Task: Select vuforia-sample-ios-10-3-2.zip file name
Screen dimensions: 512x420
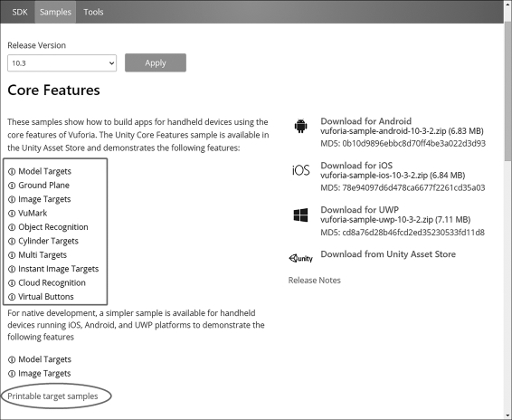Action: (x=374, y=176)
